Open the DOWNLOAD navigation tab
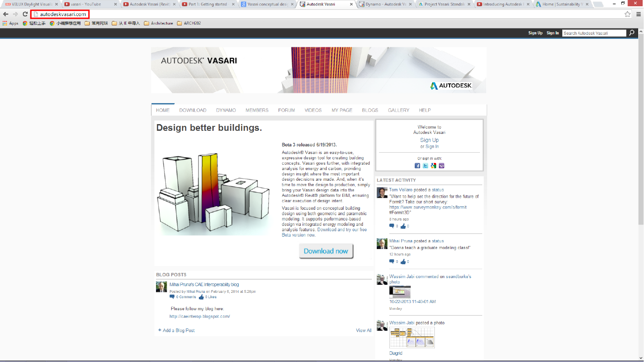Screen dimensions: 644x362 pyautogui.click(x=193, y=110)
